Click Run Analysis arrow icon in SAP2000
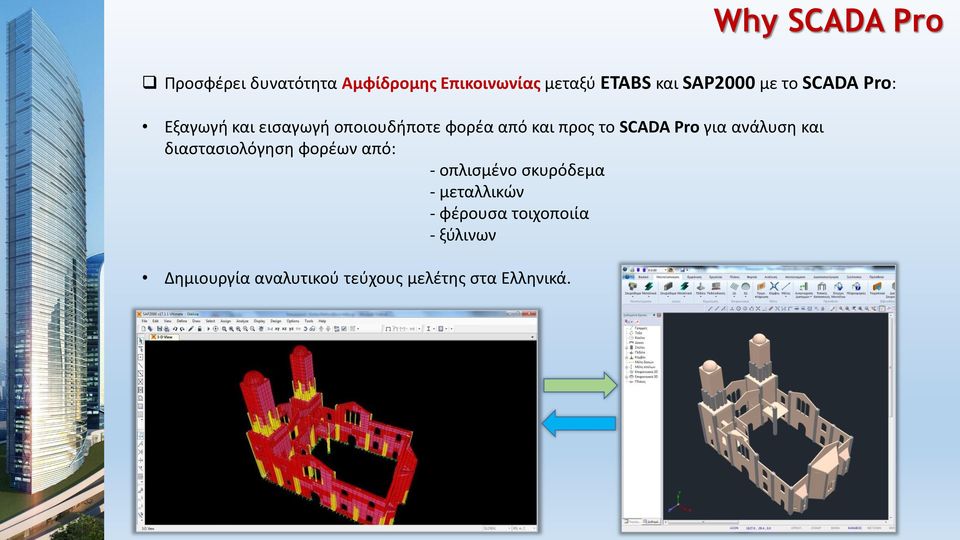Screen dimensions: 960x540 [x=209, y=329]
